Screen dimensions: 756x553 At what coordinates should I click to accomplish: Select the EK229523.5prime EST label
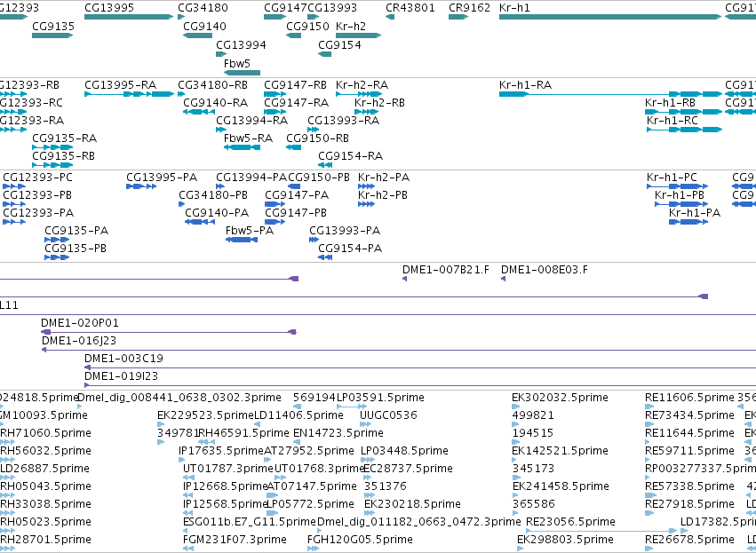pyautogui.click(x=205, y=415)
